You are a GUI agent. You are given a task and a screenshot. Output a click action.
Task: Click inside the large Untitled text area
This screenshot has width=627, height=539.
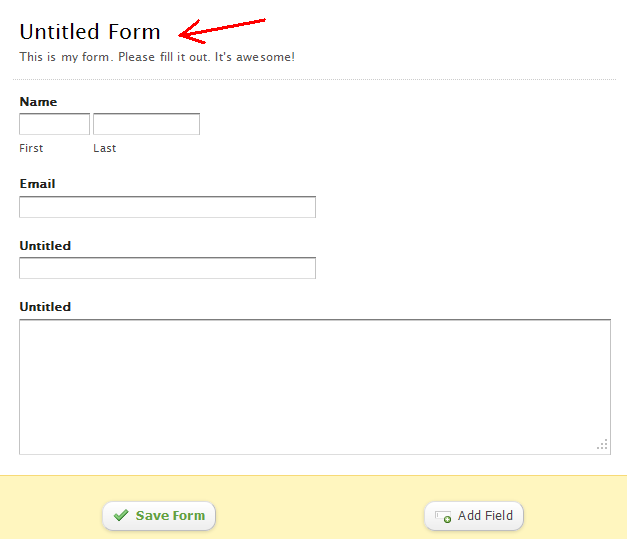(315, 387)
